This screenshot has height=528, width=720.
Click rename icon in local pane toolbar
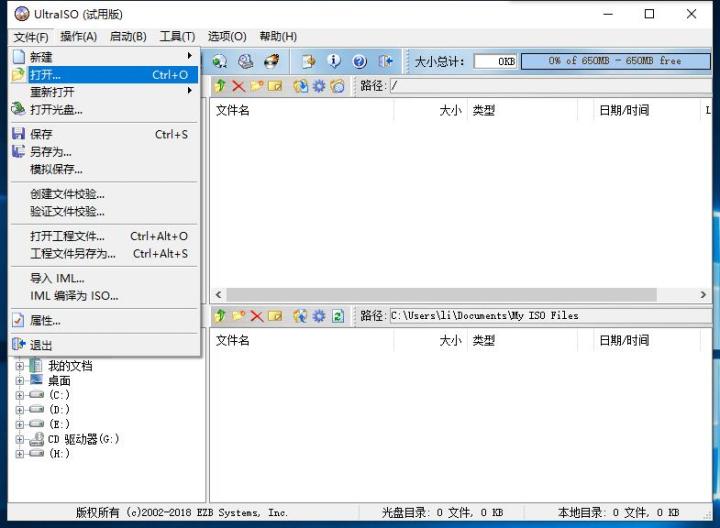tap(275, 315)
